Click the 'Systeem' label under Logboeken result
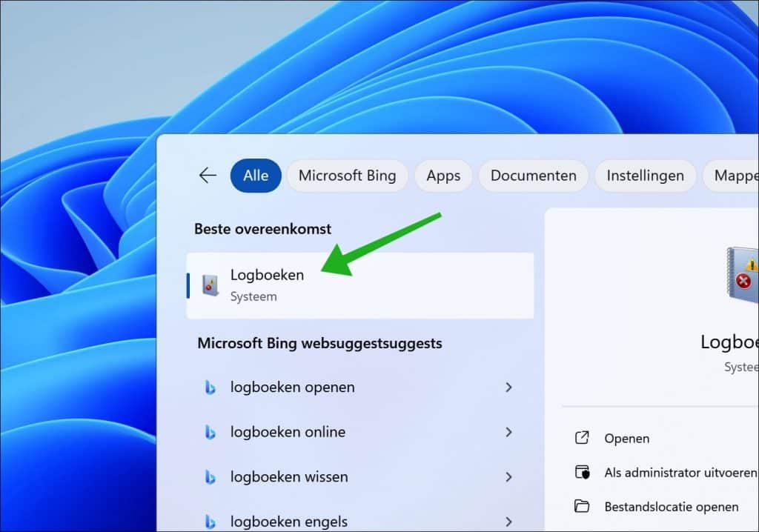The image size is (759, 532). point(253,296)
